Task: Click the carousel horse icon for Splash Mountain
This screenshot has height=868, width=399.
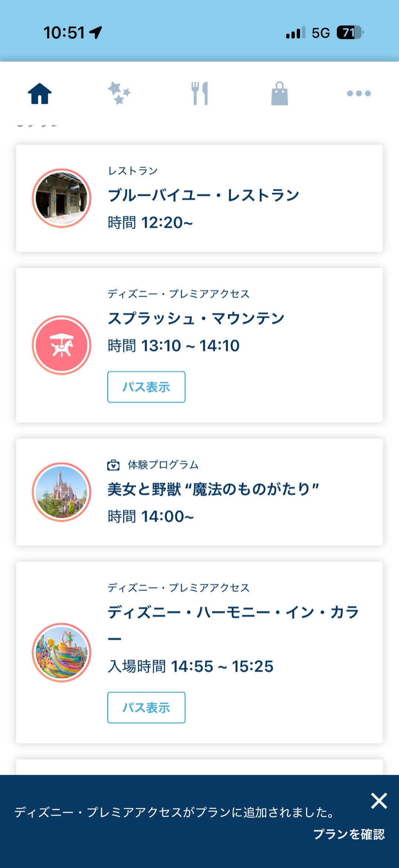Action: click(x=61, y=345)
